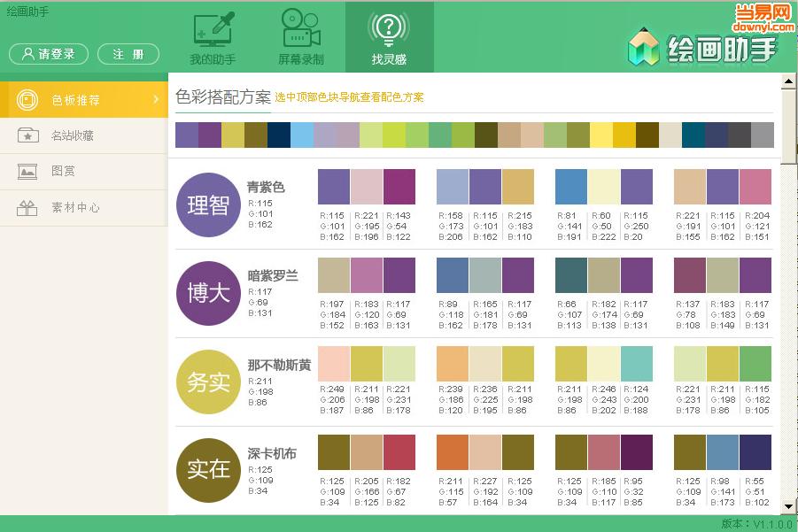Click the 名站收藏 star folder icon
This screenshot has height=532, width=798.
coord(27,135)
